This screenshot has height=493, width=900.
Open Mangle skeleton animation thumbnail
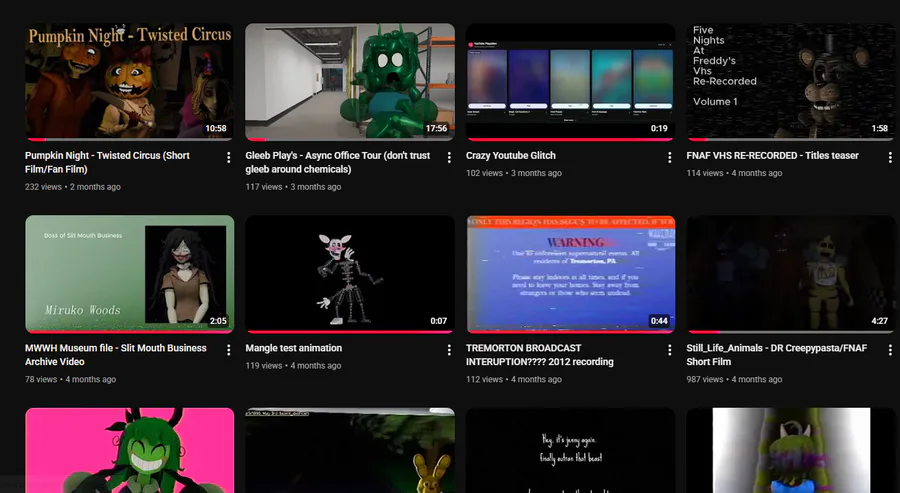click(x=350, y=274)
